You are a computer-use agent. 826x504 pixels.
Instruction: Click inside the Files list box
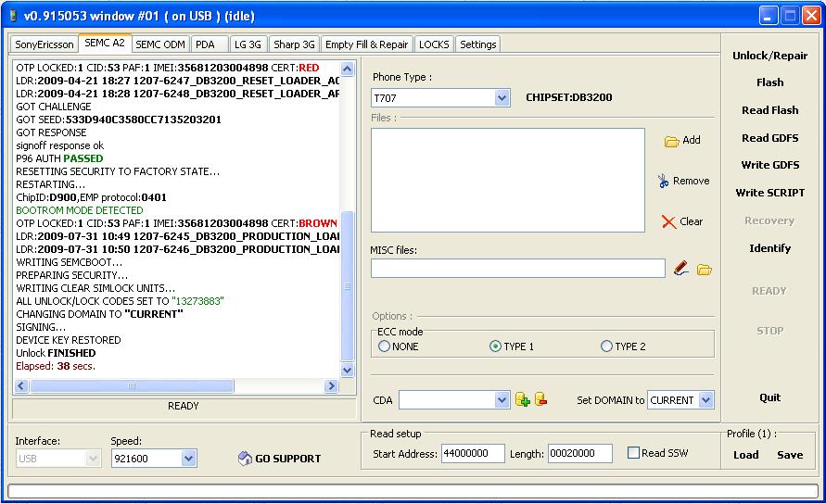508,180
